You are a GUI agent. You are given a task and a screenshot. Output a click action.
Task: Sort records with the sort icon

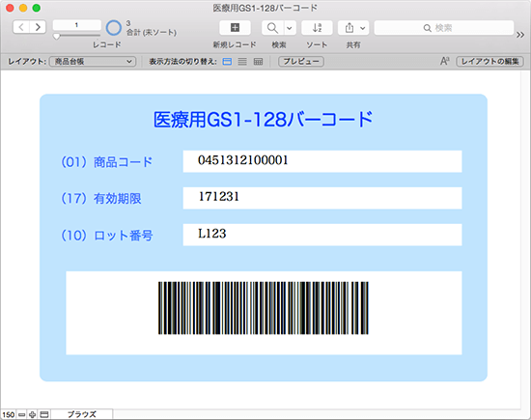point(317,28)
